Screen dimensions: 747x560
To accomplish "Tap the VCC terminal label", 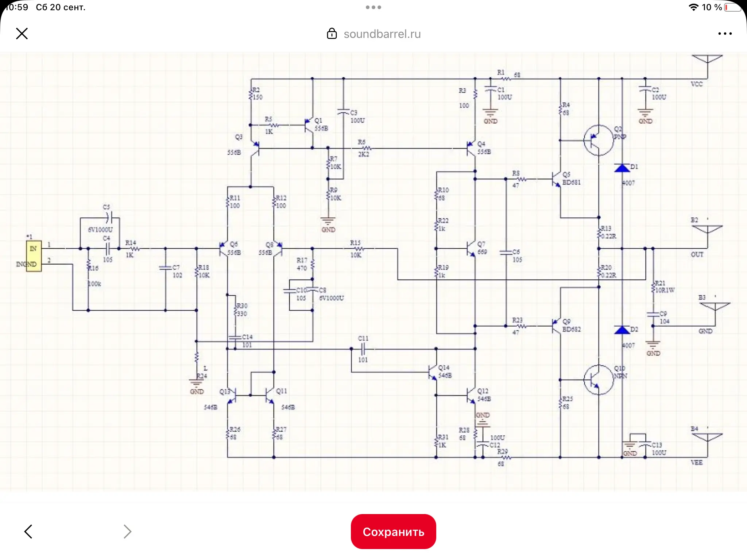I will 696,84.
